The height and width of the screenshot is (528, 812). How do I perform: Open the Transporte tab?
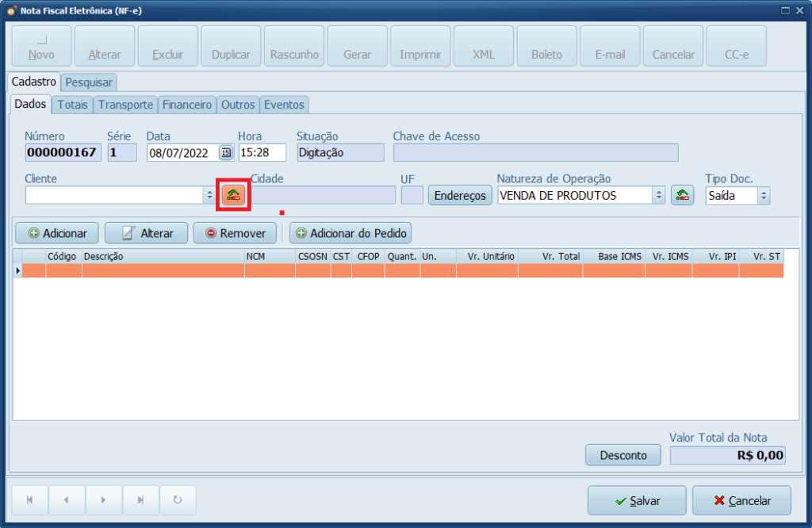(x=125, y=105)
